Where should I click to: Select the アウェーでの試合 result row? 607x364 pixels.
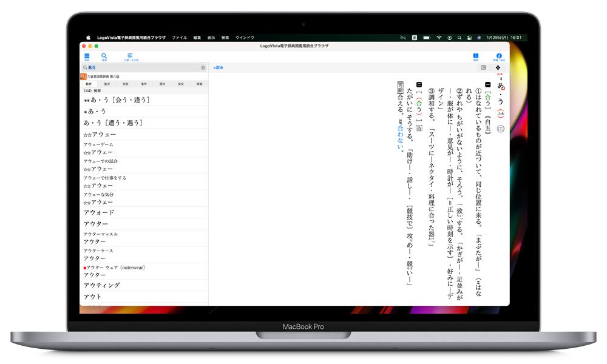[144, 165]
